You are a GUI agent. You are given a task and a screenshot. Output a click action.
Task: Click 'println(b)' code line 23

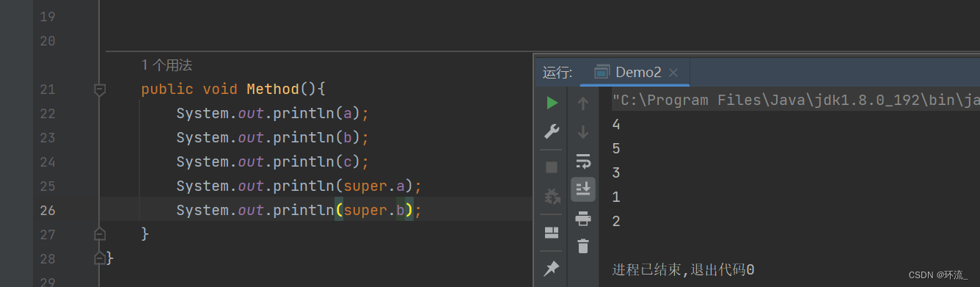pos(272,138)
